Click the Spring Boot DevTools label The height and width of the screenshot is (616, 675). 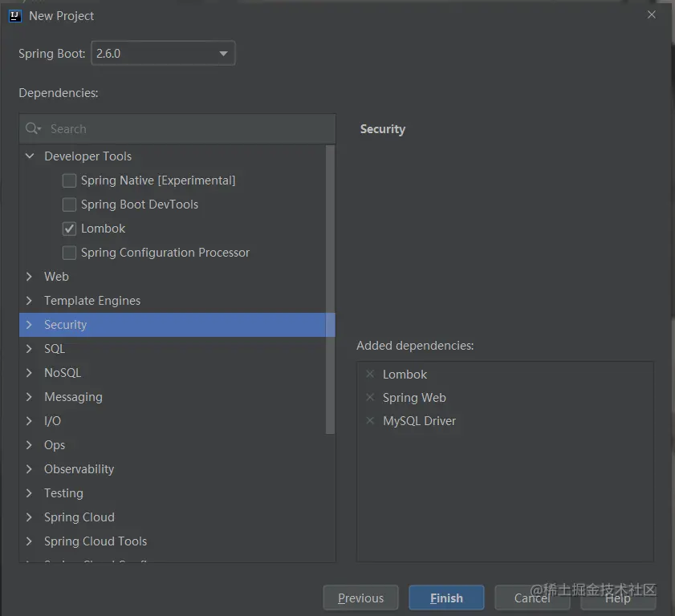[140, 205]
